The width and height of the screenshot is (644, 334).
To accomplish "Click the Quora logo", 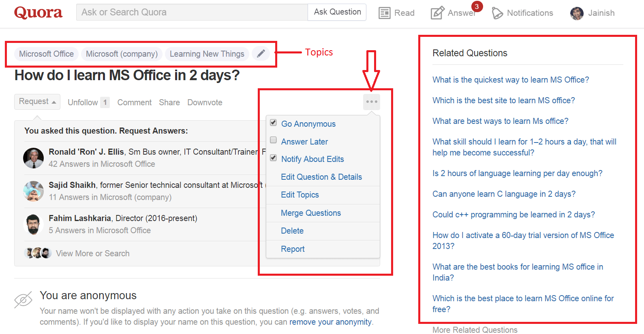I will [39, 13].
